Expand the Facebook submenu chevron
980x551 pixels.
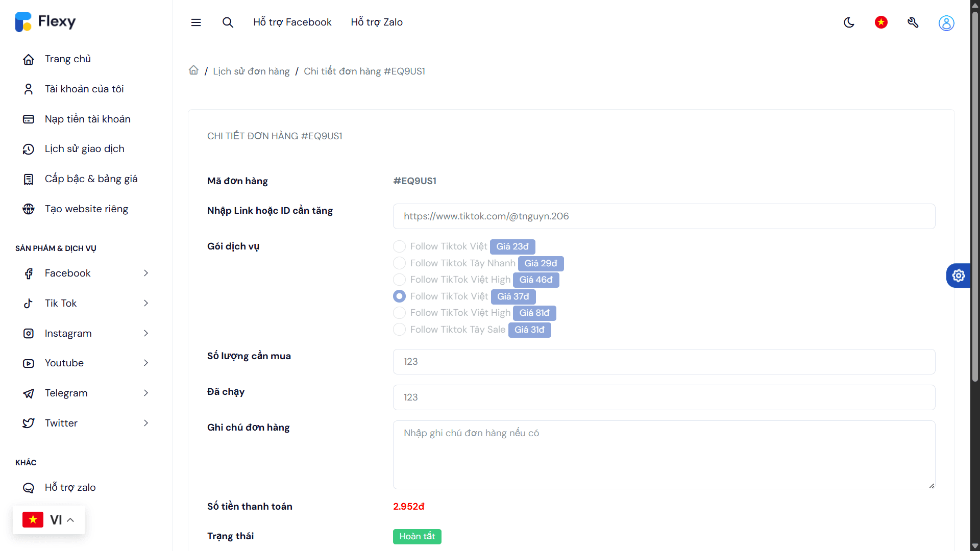(146, 273)
